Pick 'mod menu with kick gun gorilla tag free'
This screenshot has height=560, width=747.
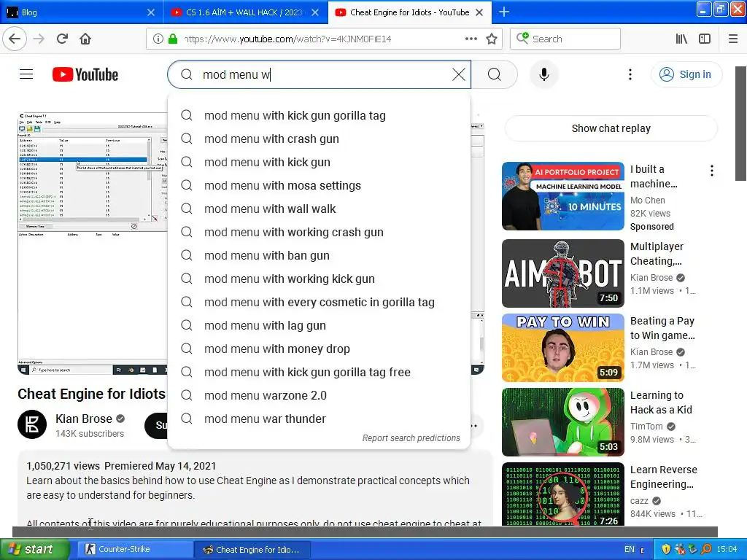pyautogui.click(x=320, y=372)
